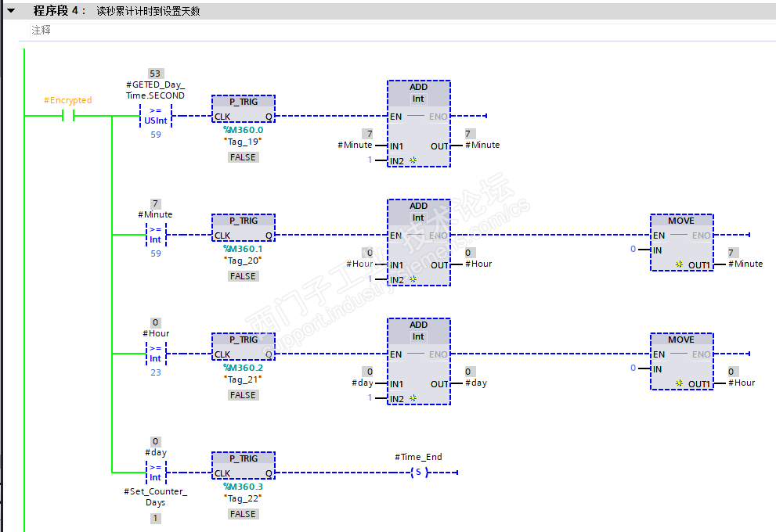Image resolution: width=776 pixels, height=532 pixels.
Task: Select the P_TRIG block with "Tag_20"
Action: [x=243, y=228]
